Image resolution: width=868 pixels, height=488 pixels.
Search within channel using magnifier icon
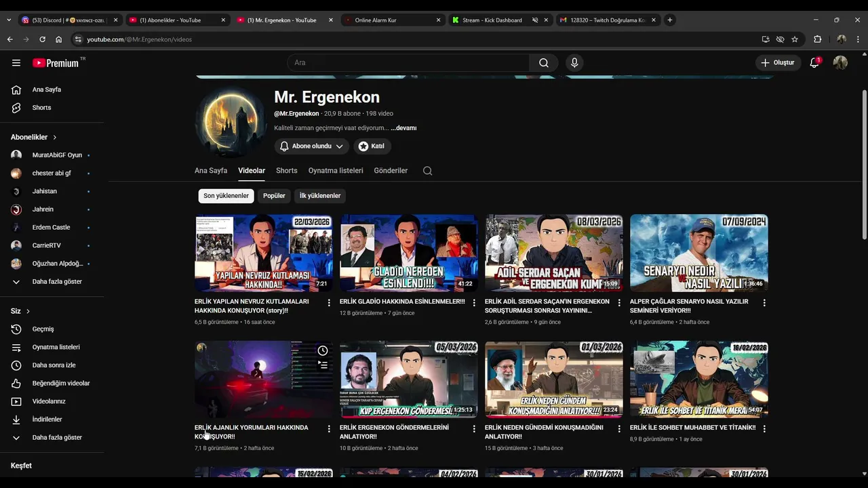coord(427,171)
